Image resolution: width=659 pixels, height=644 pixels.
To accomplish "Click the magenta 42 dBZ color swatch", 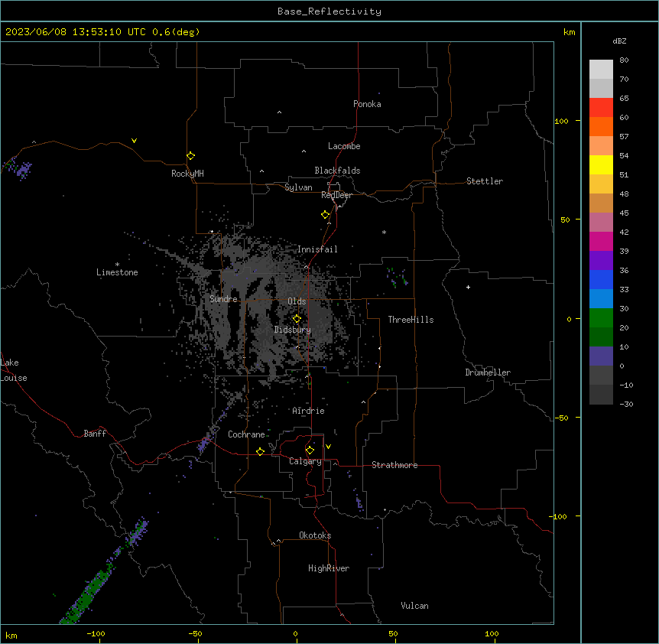I will 601,241.
